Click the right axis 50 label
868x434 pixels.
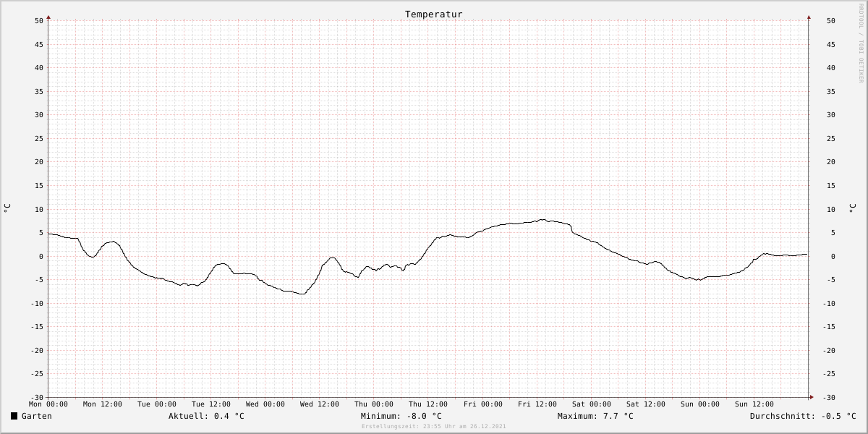831,21
